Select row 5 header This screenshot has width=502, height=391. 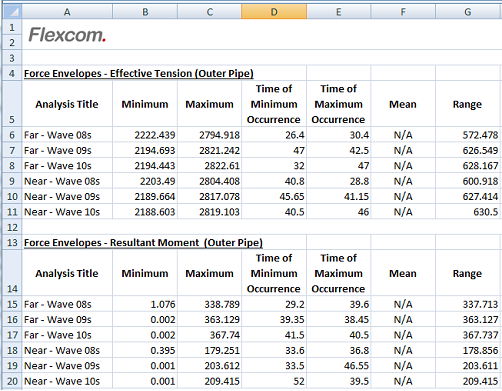click(x=12, y=104)
